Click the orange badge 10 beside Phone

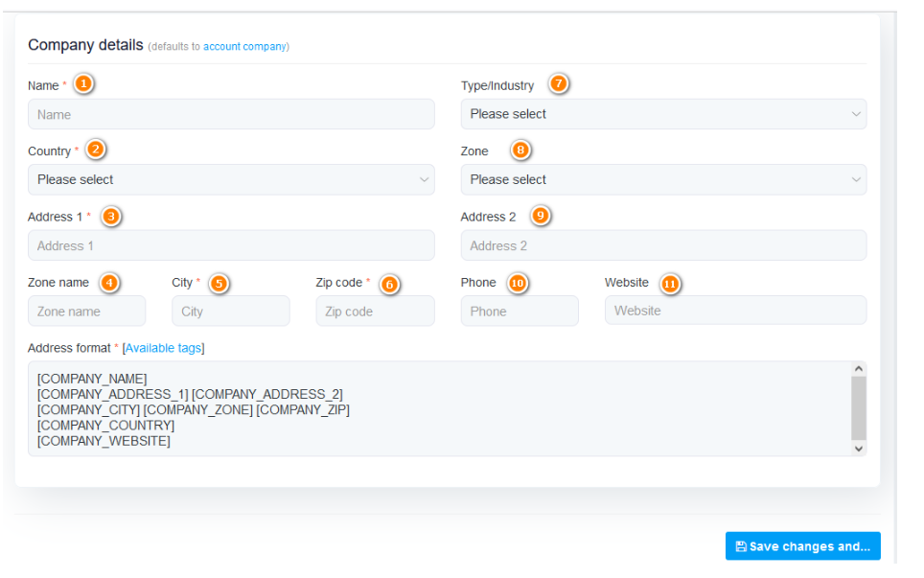pyautogui.click(x=518, y=283)
